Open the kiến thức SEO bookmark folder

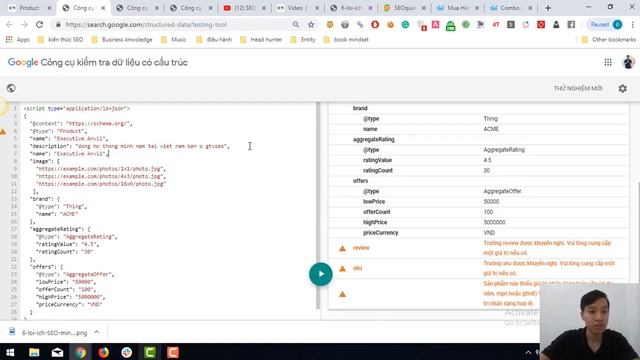pos(60,40)
